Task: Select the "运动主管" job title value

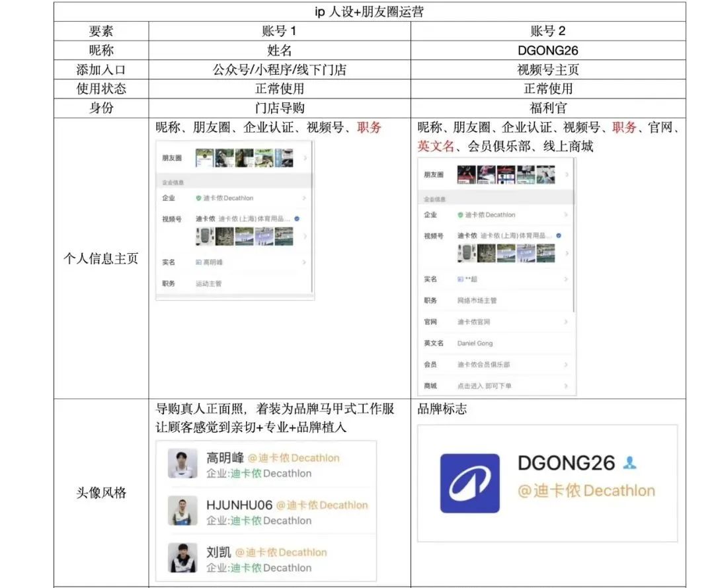Action: (208, 283)
